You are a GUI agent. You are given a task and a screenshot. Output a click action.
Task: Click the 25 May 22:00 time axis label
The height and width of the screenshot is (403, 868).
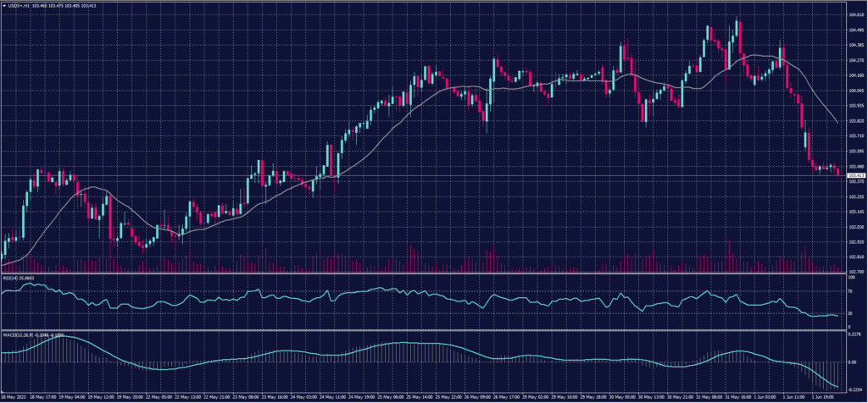pyautogui.click(x=448, y=395)
